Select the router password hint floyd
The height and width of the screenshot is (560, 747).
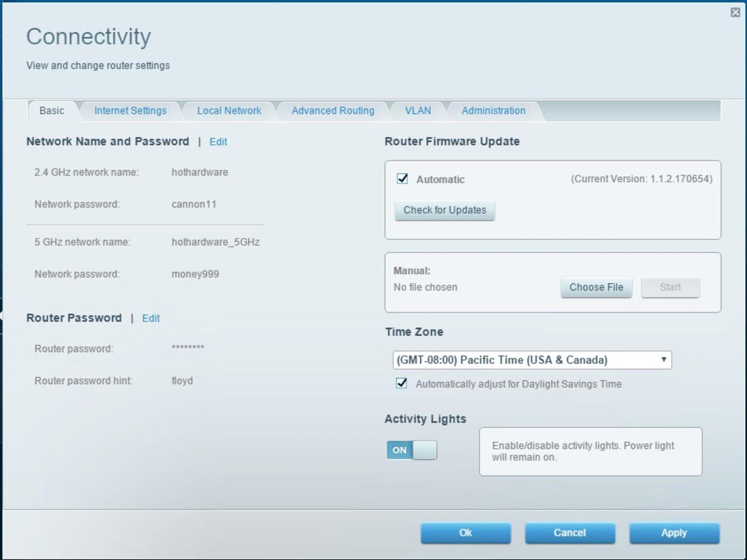182,381
